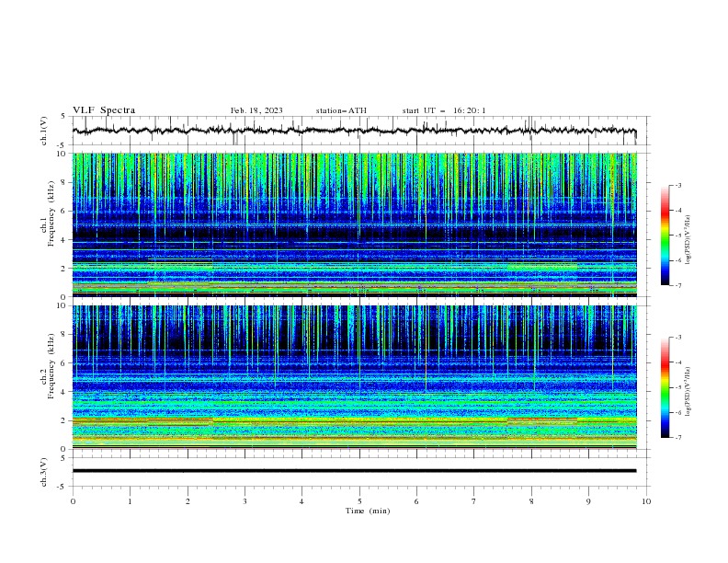
Task: Click time axis tick label "9"
Action: pos(588,501)
